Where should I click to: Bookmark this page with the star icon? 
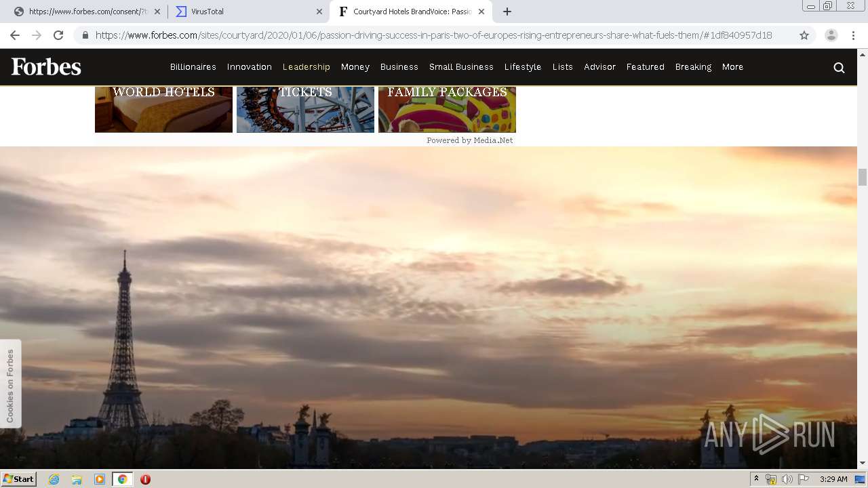pyautogui.click(x=804, y=35)
